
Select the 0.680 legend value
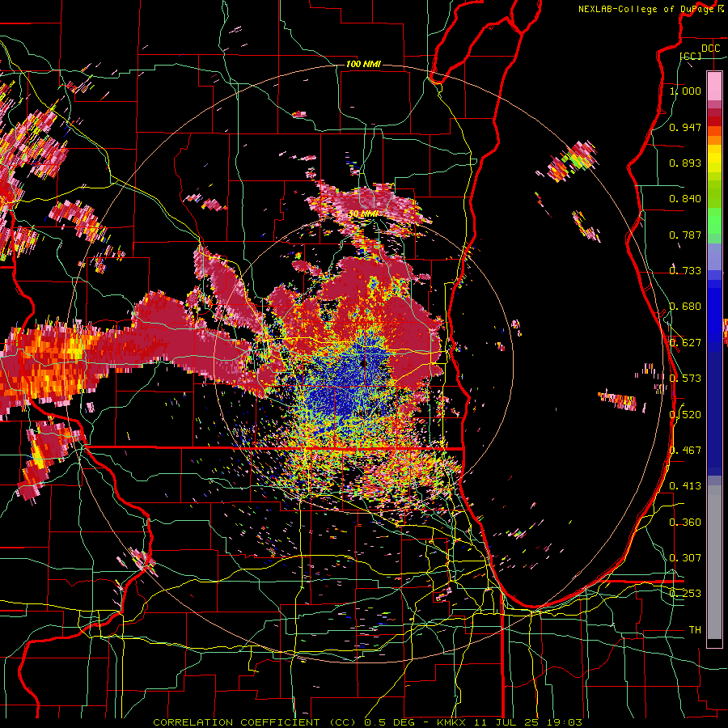point(685,307)
